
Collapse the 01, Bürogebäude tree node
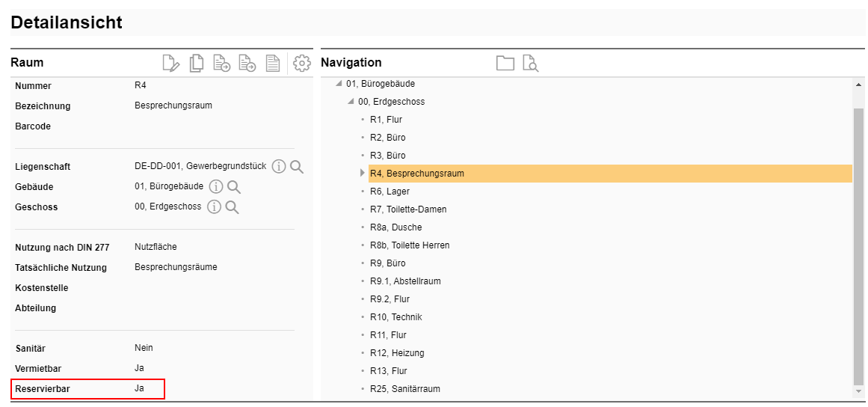[x=339, y=84]
